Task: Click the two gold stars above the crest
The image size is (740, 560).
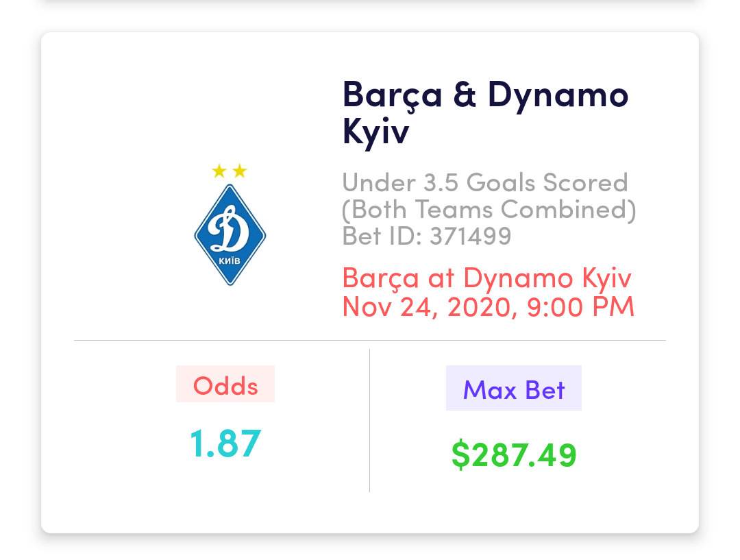Action: coord(230,171)
